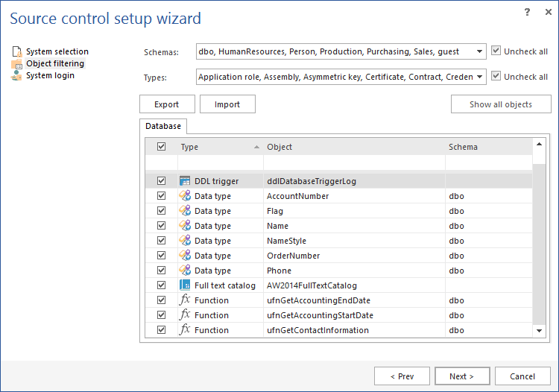Expand the Types dropdown list
559x392 pixels.
[480, 77]
